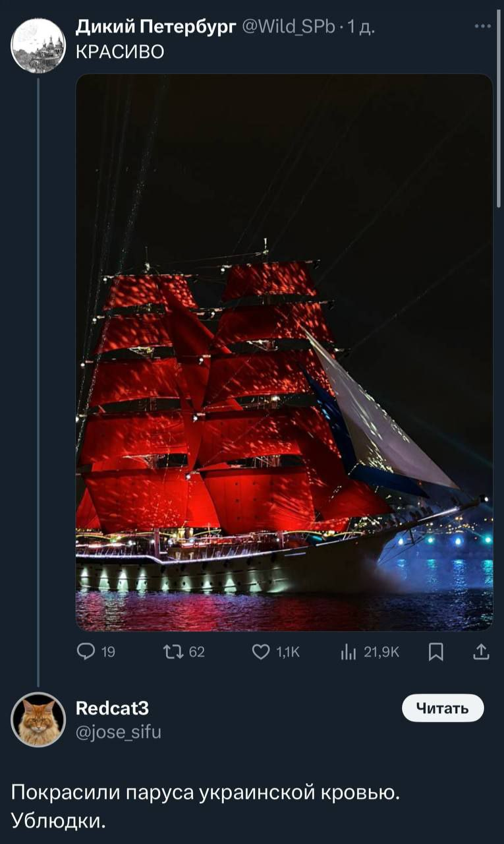Open the reply icon with 19 comments
The height and width of the screenshot is (844, 504).
click(86, 652)
